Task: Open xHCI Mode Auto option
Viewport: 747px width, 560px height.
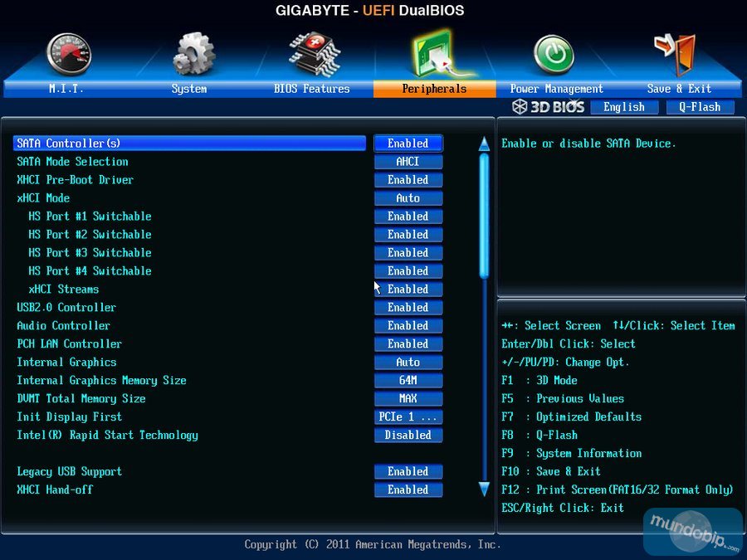Action: click(x=408, y=198)
